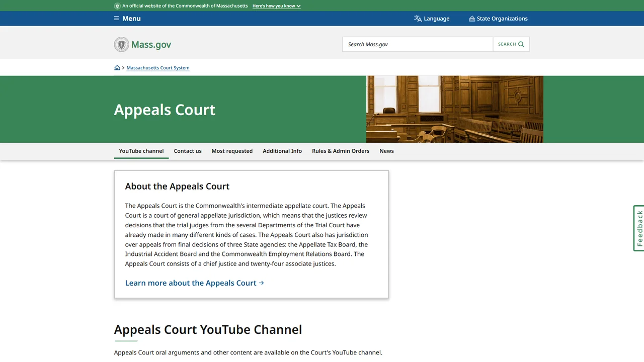644x362 pixels.
Task: Open the Most requested tab
Action: coord(232,151)
